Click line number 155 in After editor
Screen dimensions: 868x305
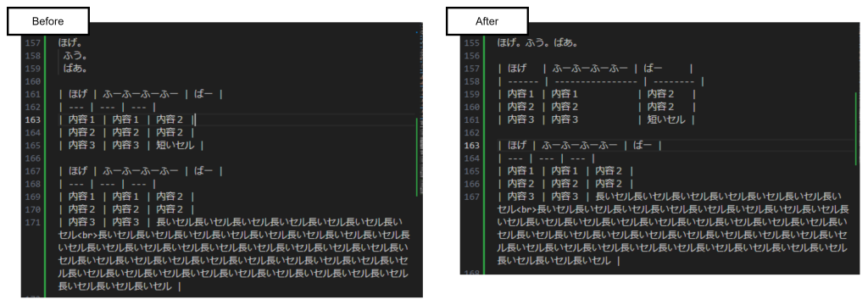[471, 42]
